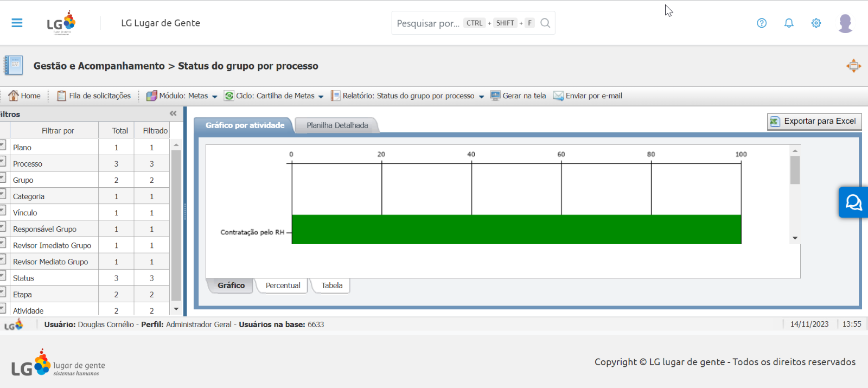
Task: Click chart area scroll up arrow
Action: point(795,151)
